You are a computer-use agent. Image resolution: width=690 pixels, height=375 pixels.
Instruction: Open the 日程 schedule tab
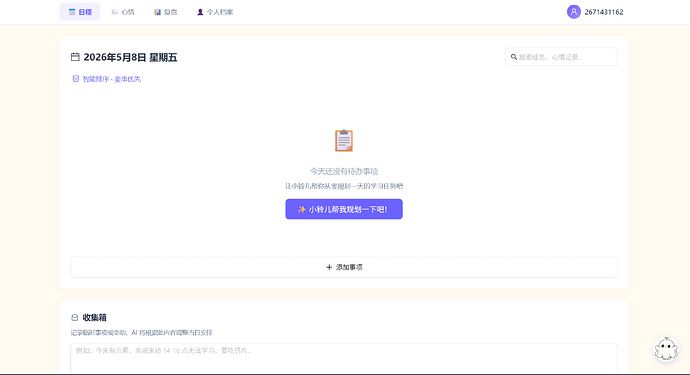[x=80, y=12]
